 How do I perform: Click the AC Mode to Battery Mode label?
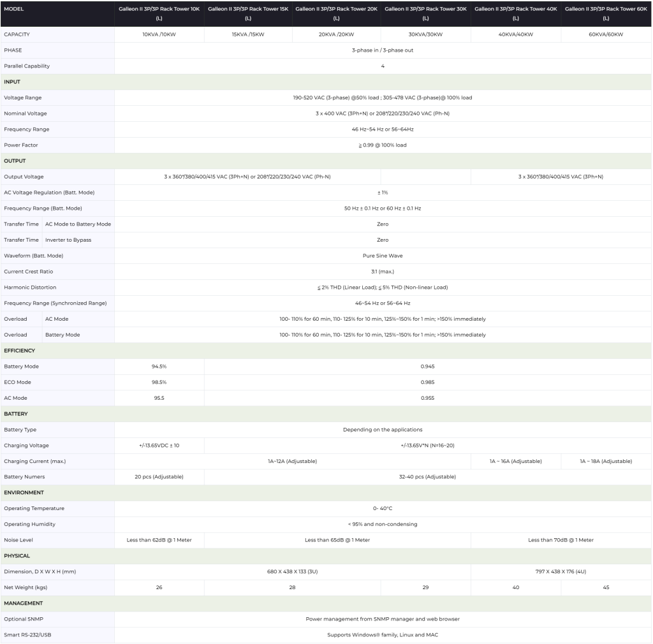78,224
